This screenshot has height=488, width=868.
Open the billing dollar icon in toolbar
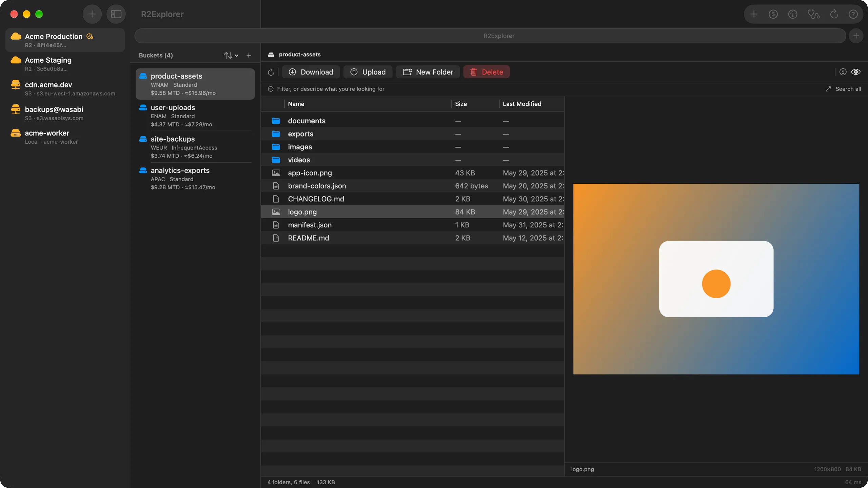[773, 14]
